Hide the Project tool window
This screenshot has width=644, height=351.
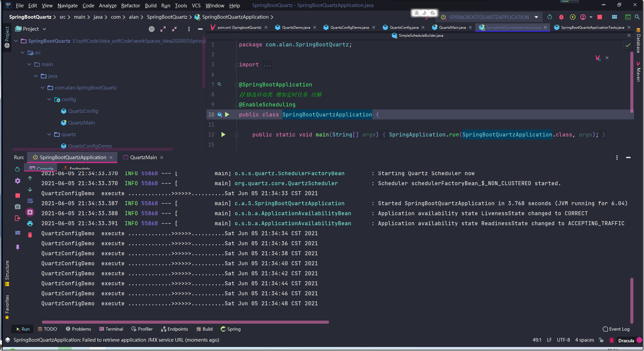(x=200, y=29)
